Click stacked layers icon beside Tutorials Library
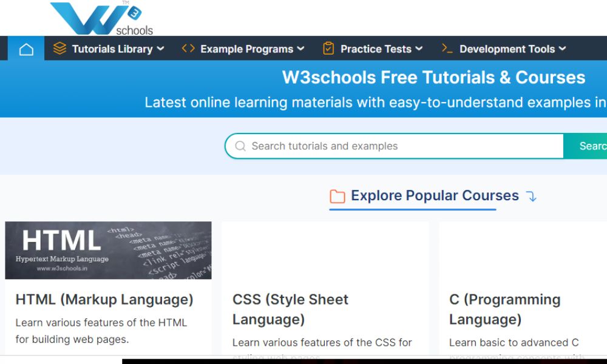The width and height of the screenshot is (607, 364). tap(59, 49)
